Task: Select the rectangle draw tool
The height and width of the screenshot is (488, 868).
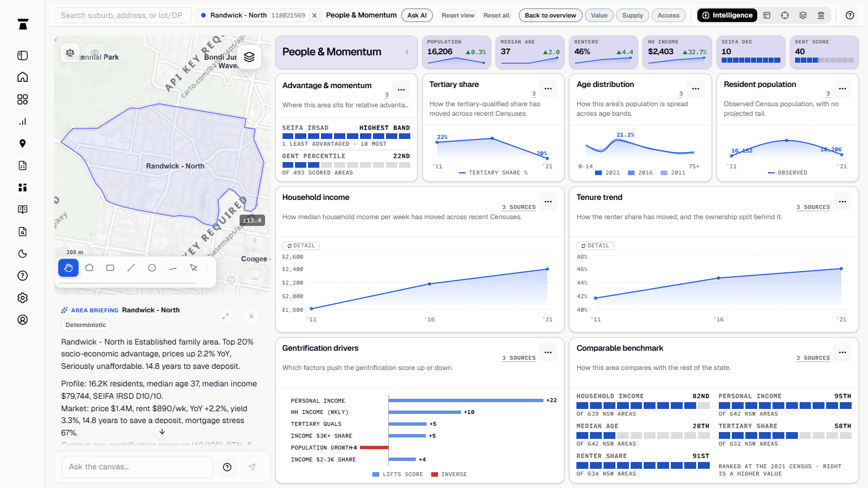Action: (110, 268)
